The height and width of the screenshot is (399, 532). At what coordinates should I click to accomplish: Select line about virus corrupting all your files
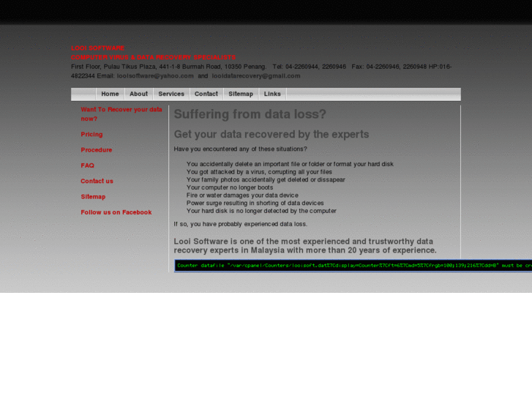click(x=259, y=172)
